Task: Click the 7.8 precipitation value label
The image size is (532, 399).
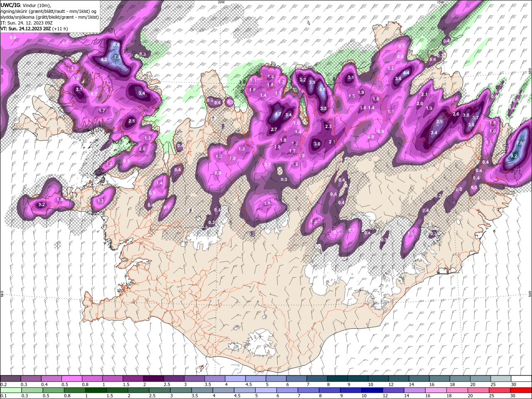Action: [x=520, y=143]
